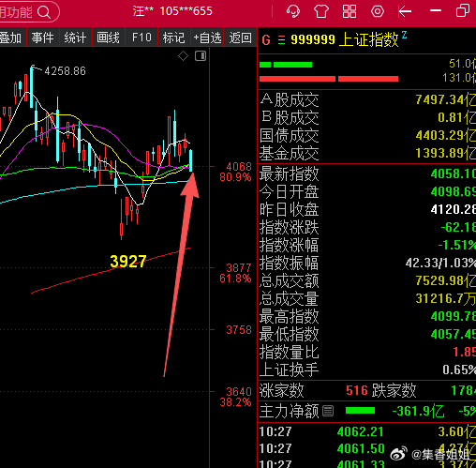This screenshot has width=476, height=468.
Task: Click the search magnifier icon
Action: (x=44, y=12)
